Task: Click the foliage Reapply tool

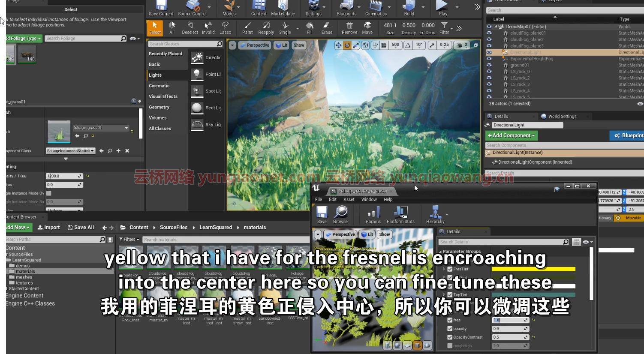Action: pos(266,28)
